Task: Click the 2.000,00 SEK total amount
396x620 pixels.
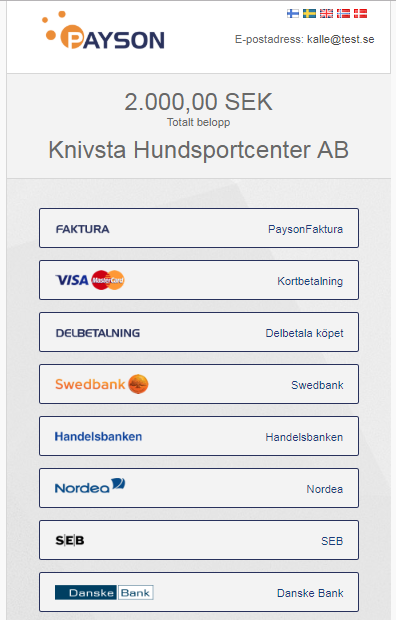Action: click(x=198, y=102)
